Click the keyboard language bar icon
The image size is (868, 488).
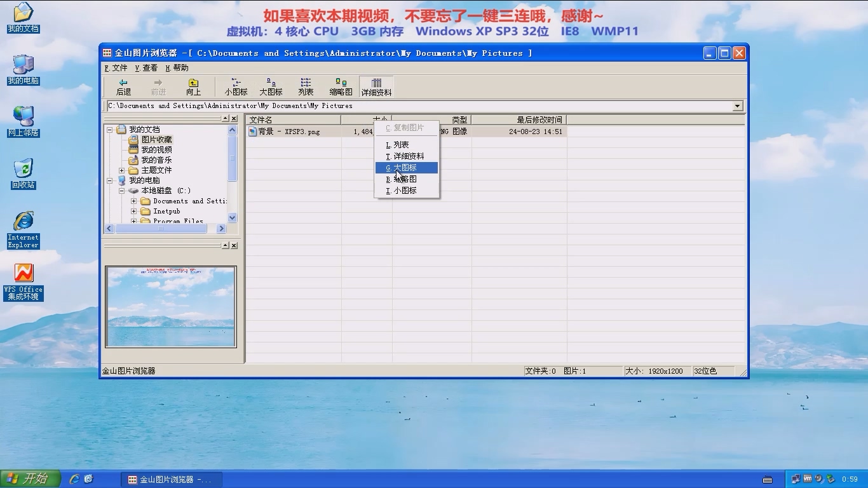(x=768, y=480)
